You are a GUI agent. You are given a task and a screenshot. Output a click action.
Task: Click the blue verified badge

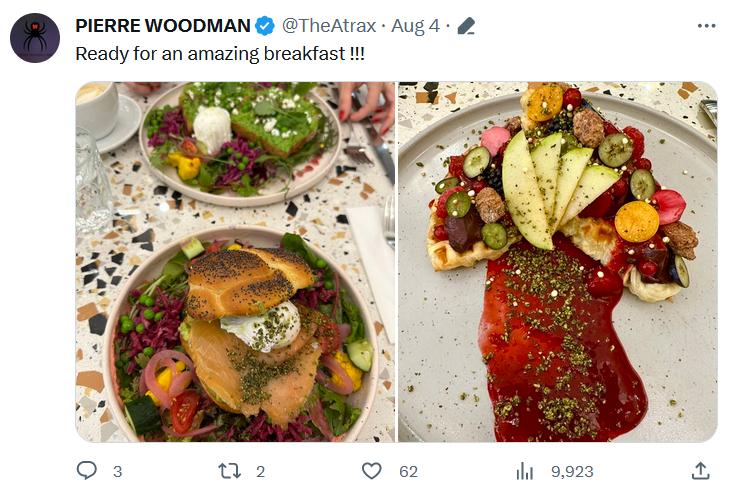pos(265,26)
